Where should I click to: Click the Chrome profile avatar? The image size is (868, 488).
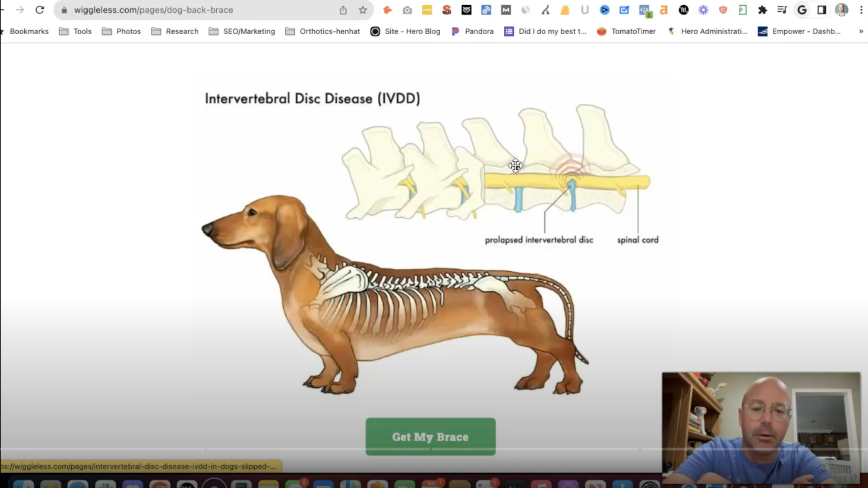point(841,10)
